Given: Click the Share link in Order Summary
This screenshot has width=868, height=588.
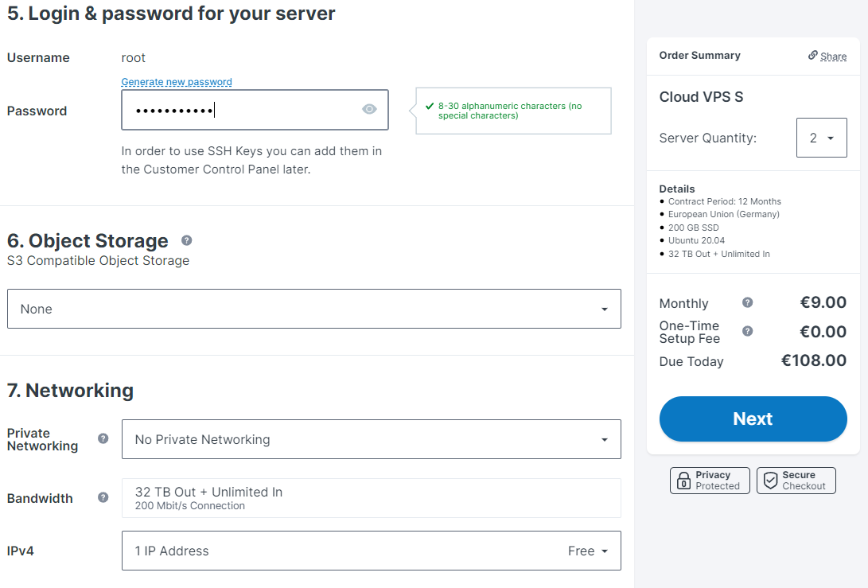Looking at the screenshot, I should point(833,56).
